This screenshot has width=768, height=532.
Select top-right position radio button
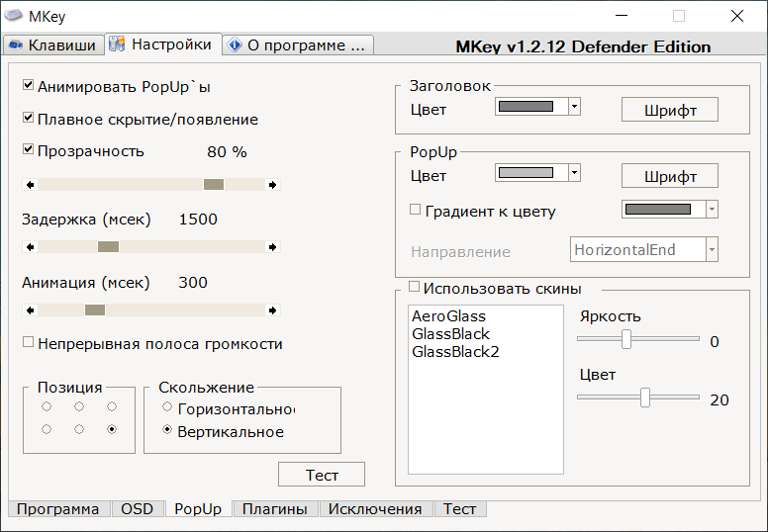(112, 406)
